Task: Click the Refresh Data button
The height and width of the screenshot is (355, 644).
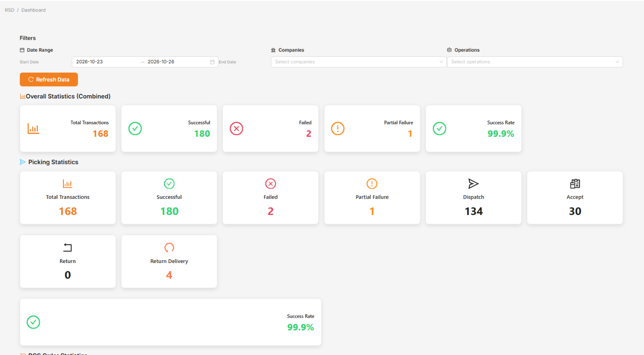Action: pos(49,80)
